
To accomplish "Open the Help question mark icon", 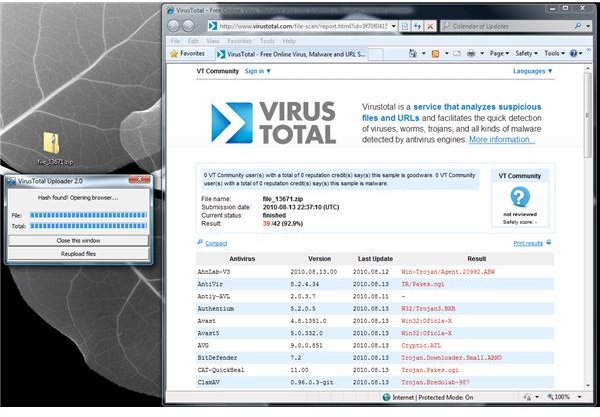I will [x=573, y=54].
